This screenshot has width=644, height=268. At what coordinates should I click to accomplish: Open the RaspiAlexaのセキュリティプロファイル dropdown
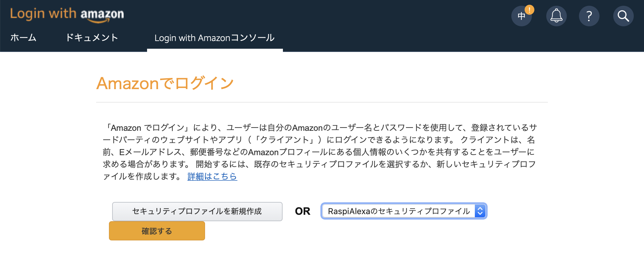tap(404, 211)
